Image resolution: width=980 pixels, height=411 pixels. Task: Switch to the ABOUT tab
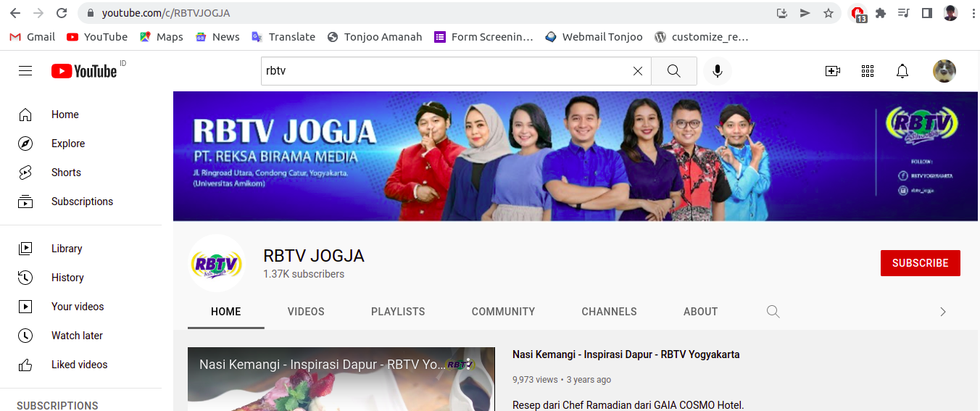(x=701, y=312)
